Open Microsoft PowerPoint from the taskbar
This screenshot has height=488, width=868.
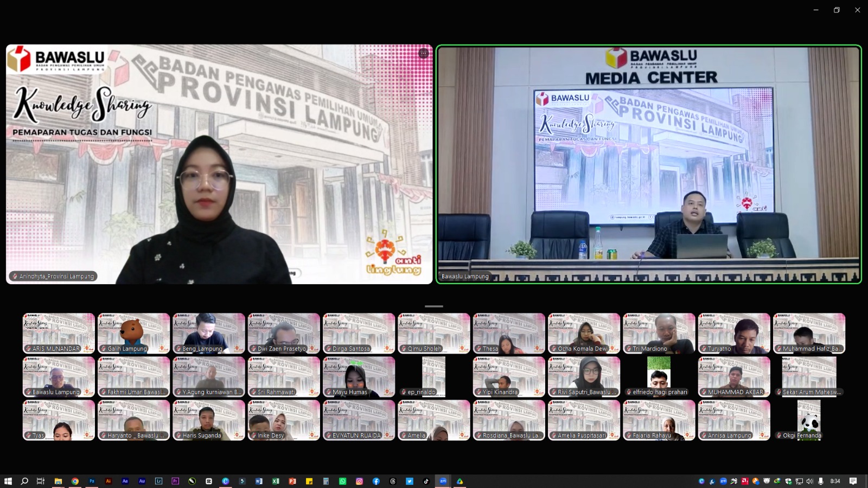pyautogui.click(x=292, y=481)
